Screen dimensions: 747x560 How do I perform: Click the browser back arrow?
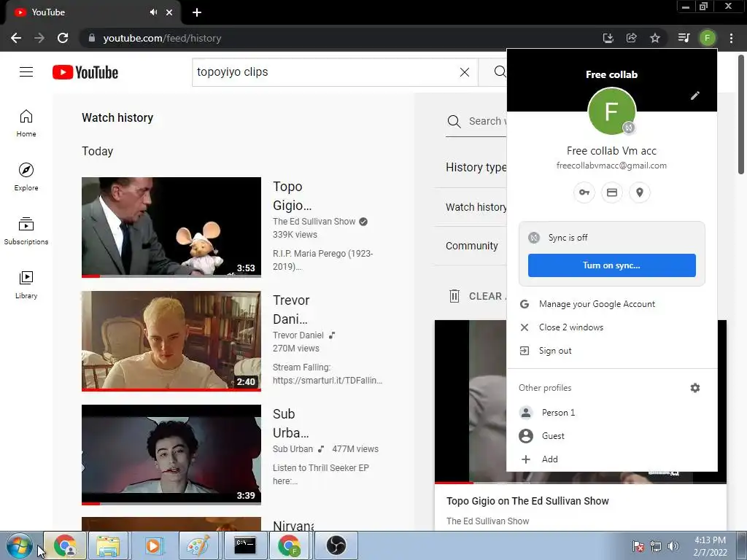(16, 38)
